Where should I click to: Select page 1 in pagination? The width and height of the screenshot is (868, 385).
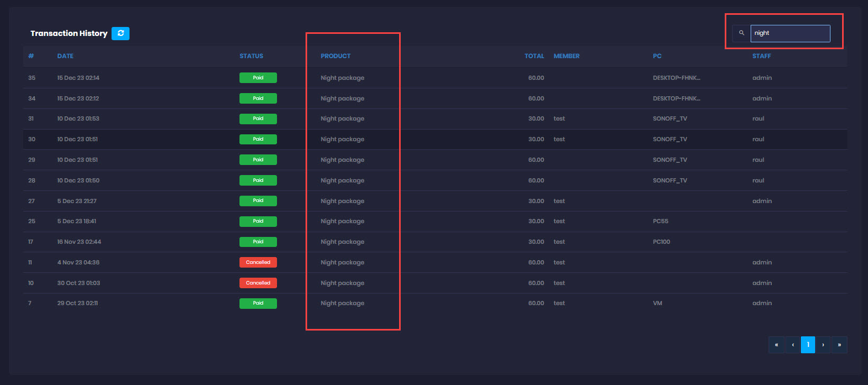[x=808, y=345]
